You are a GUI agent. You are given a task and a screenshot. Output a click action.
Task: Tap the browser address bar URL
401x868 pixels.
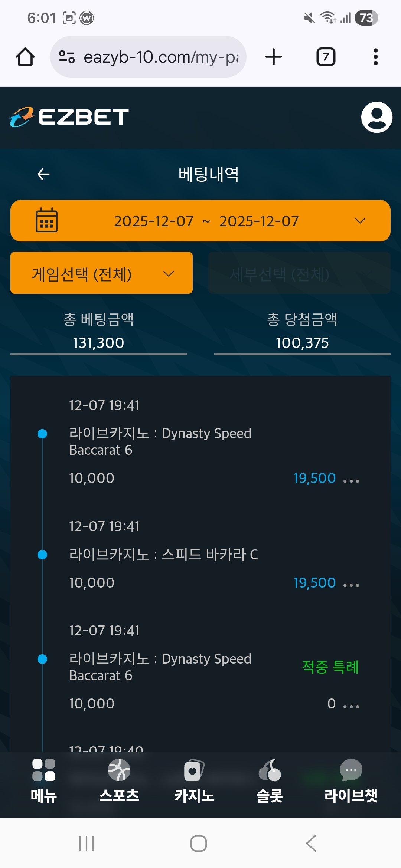pyautogui.click(x=160, y=57)
